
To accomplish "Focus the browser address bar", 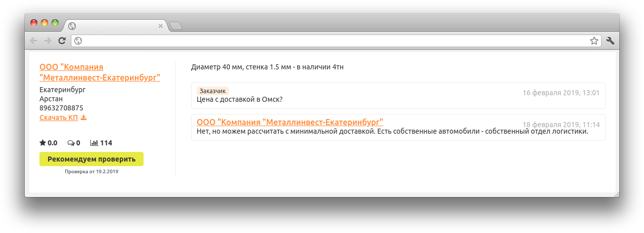I will (x=334, y=41).
